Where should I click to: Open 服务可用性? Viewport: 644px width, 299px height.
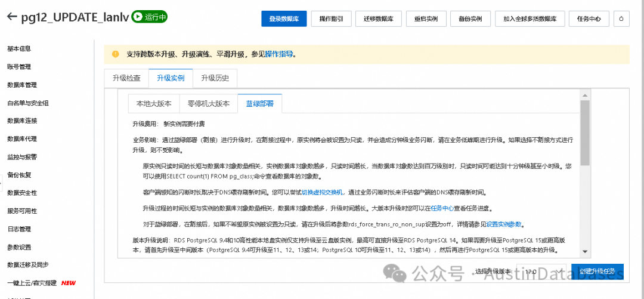(x=22, y=211)
